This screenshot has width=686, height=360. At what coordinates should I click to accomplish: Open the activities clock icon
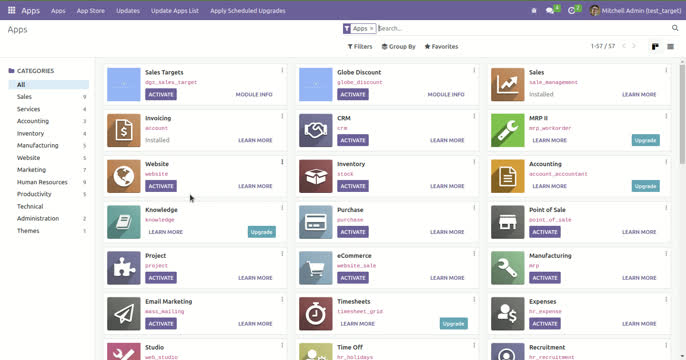[571, 10]
